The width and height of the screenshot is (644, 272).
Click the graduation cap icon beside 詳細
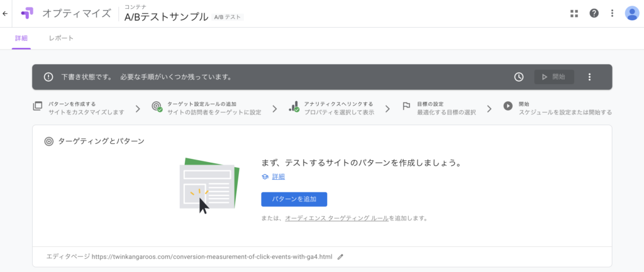pos(265,177)
